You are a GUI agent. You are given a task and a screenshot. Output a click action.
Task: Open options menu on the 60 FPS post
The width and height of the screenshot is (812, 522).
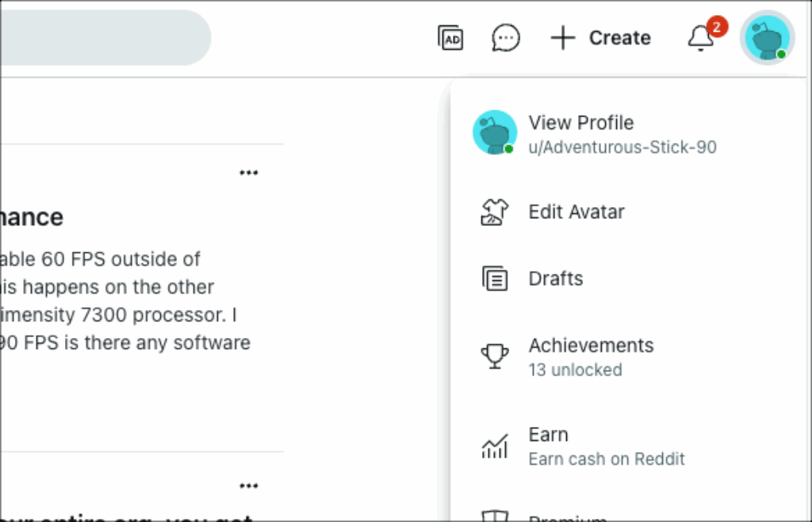coord(249,173)
